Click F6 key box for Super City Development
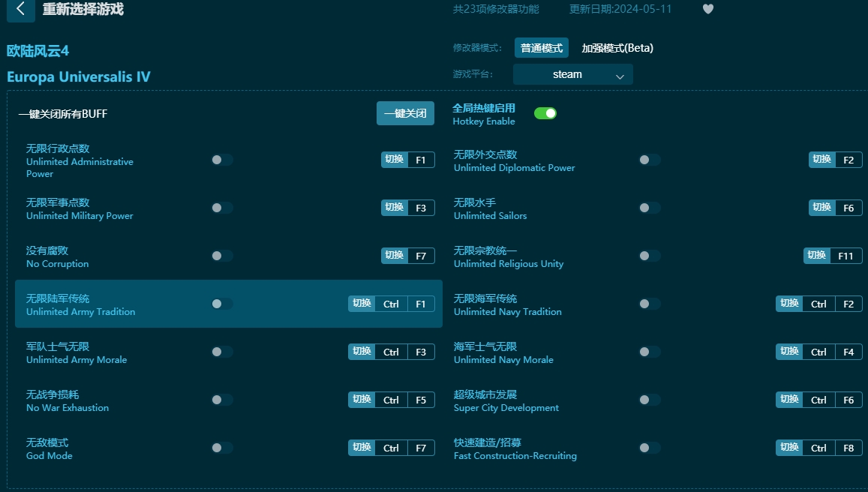This screenshot has height=492, width=868. [x=849, y=400]
